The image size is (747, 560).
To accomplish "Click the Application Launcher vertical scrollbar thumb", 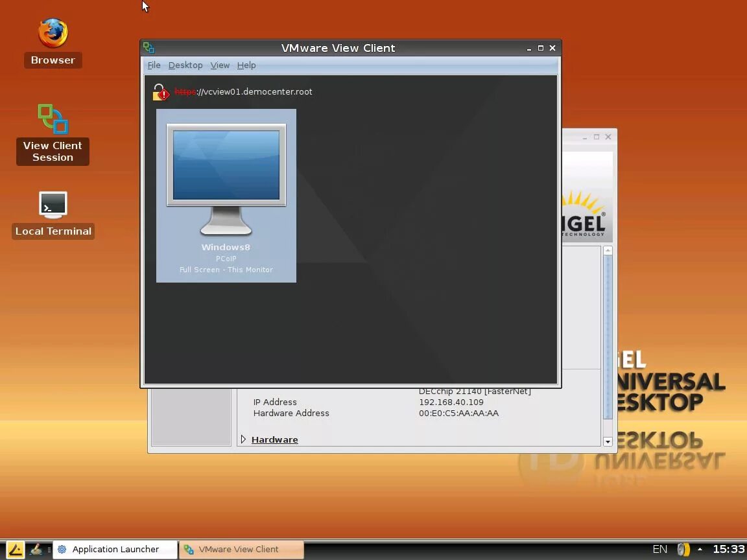I will pos(608,337).
